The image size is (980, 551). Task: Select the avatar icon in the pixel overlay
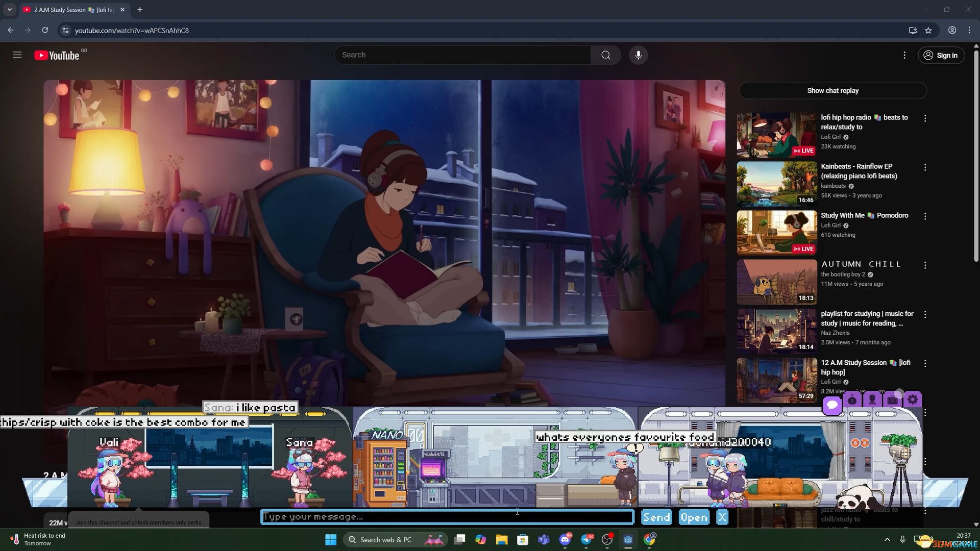click(x=873, y=400)
